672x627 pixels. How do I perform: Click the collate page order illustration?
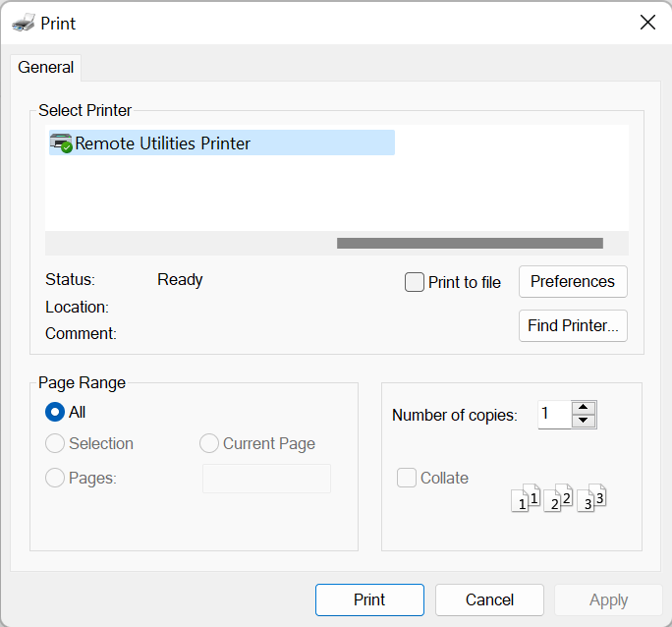[x=558, y=497]
